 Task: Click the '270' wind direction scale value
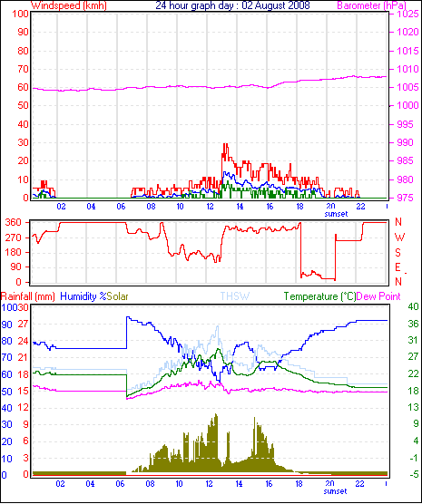14,237
